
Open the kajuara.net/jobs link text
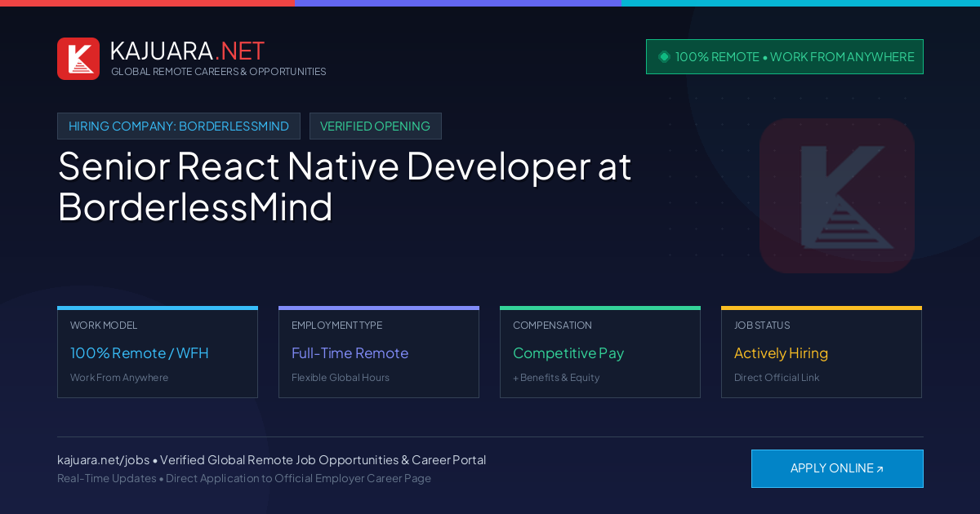click(x=103, y=460)
